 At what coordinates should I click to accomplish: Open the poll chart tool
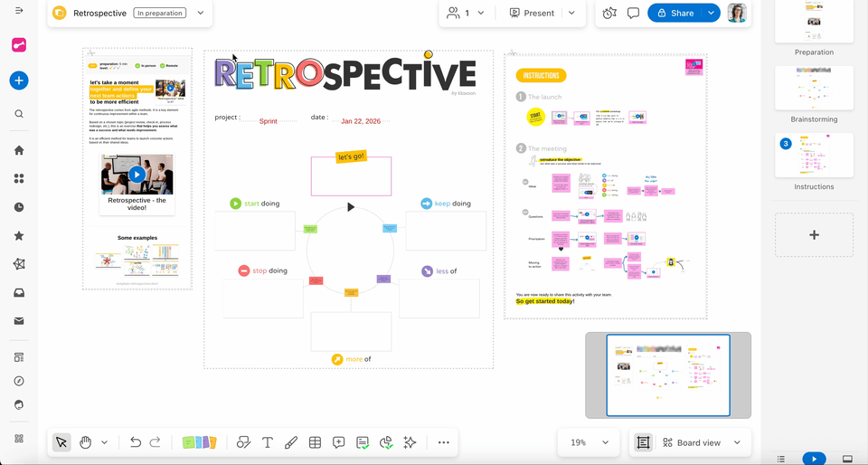pyautogui.click(x=386, y=442)
